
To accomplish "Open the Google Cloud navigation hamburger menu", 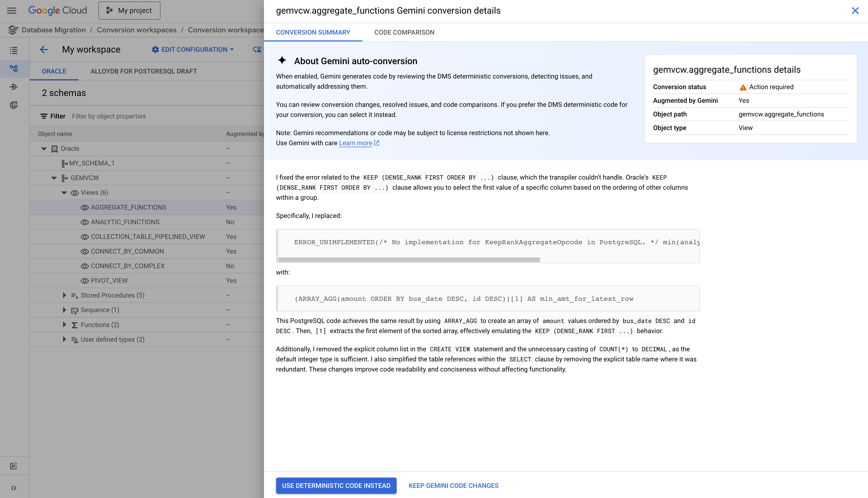I will click(11, 11).
